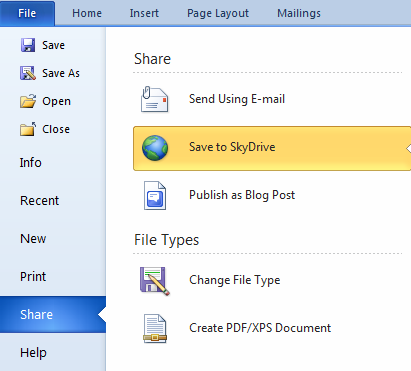Choose the Save to SkyDrive option
Viewport: 411px width, 371px height.
272,148
